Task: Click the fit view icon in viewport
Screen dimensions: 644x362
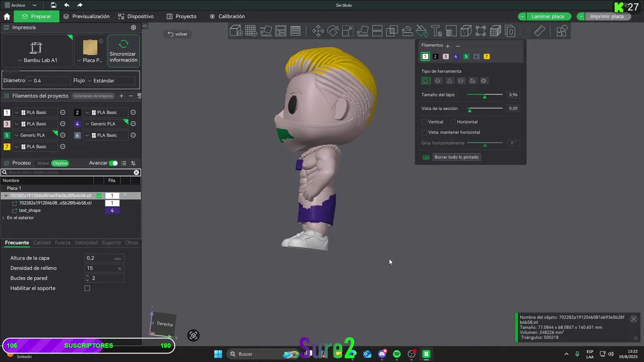Action: (x=193, y=336)
